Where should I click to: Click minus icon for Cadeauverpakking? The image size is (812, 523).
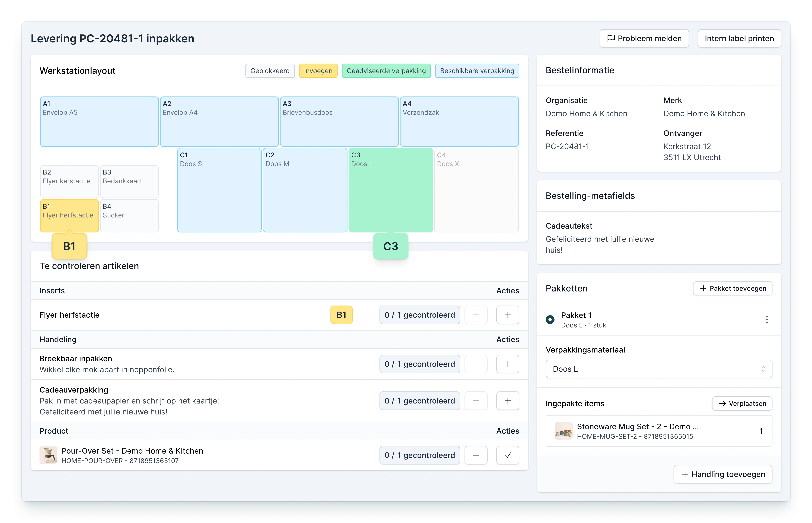(x=476, y=401)
